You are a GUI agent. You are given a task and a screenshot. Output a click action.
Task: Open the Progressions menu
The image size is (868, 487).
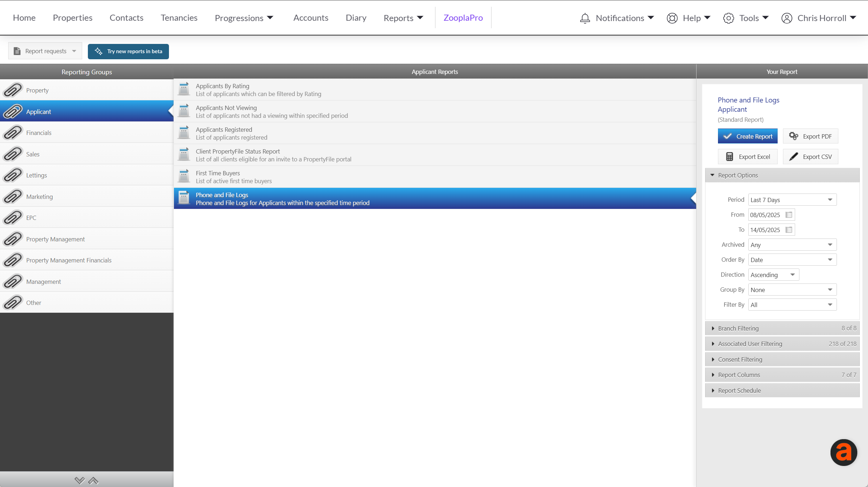(x=244, y=18)
